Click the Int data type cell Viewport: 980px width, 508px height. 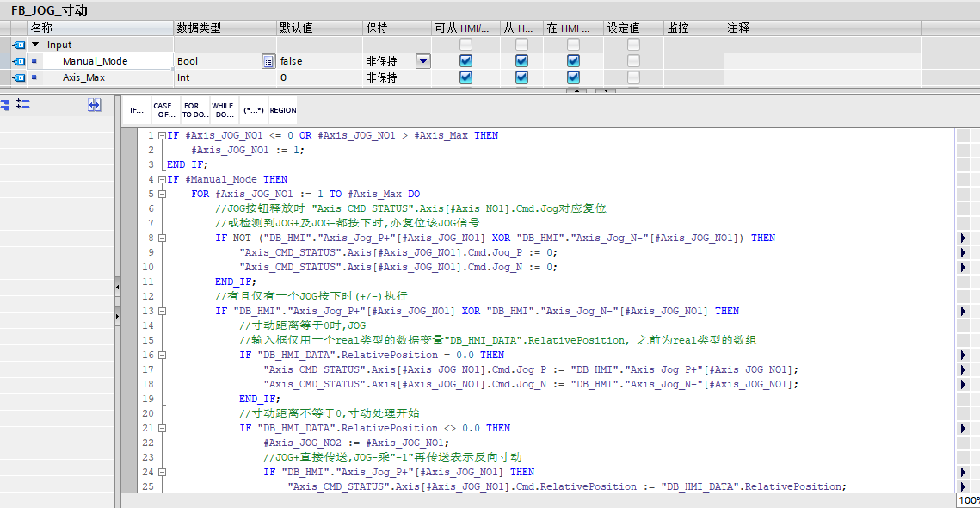point(225,77)
